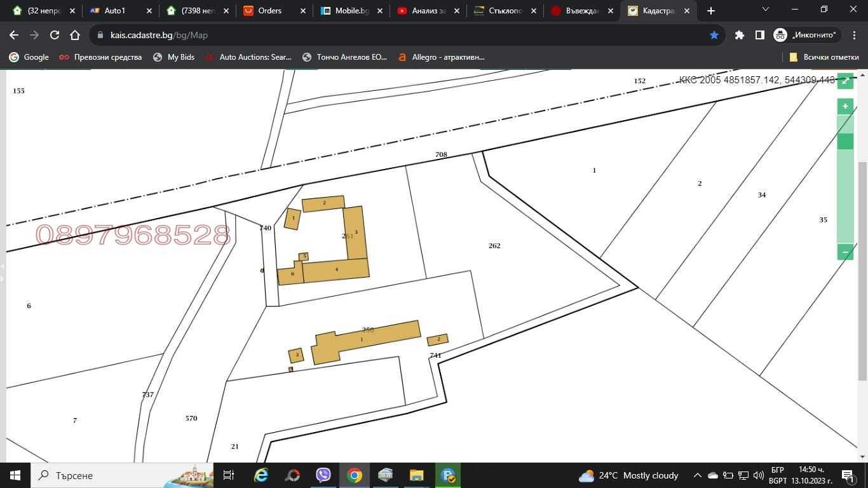Select parcel 262 on the map
The image size is (868, 488).
pyautogui.click(x=494, y=246)
